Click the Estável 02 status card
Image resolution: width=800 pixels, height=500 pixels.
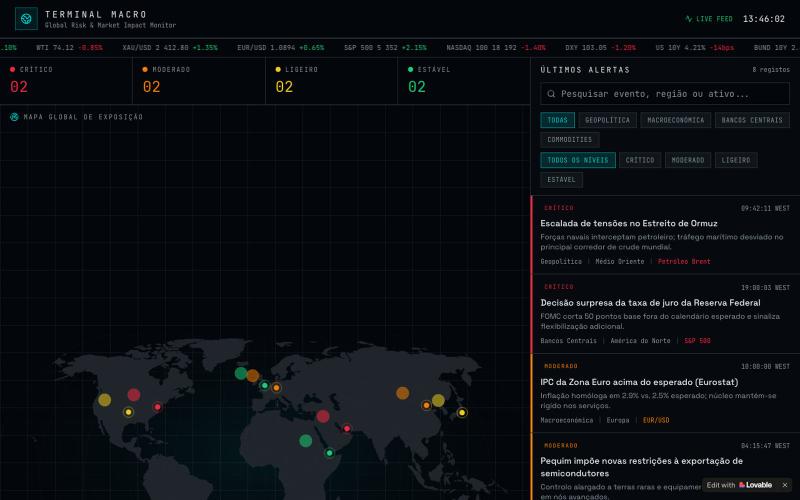[464, 81]
